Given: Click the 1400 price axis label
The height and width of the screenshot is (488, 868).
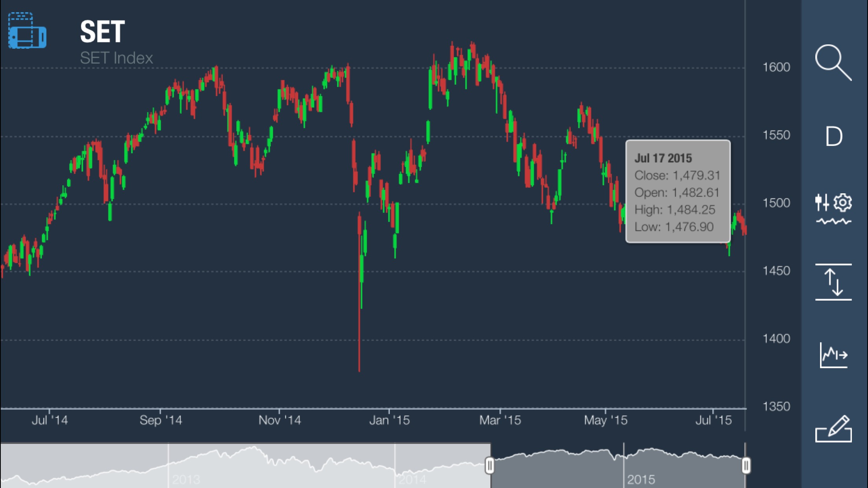Looking at the screenshot, I should pyautogui.click(x=776, y=339).
